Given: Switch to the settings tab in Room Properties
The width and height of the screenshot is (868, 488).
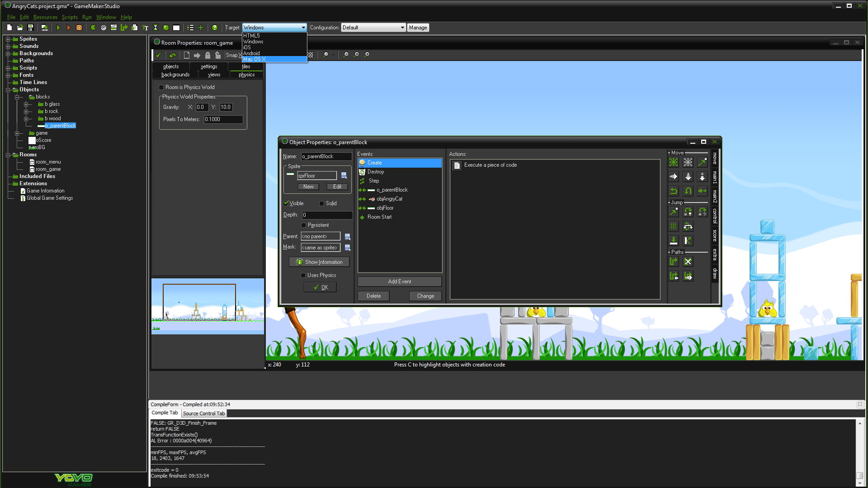Looking at the screenshot, I should [x=209, y=66].
